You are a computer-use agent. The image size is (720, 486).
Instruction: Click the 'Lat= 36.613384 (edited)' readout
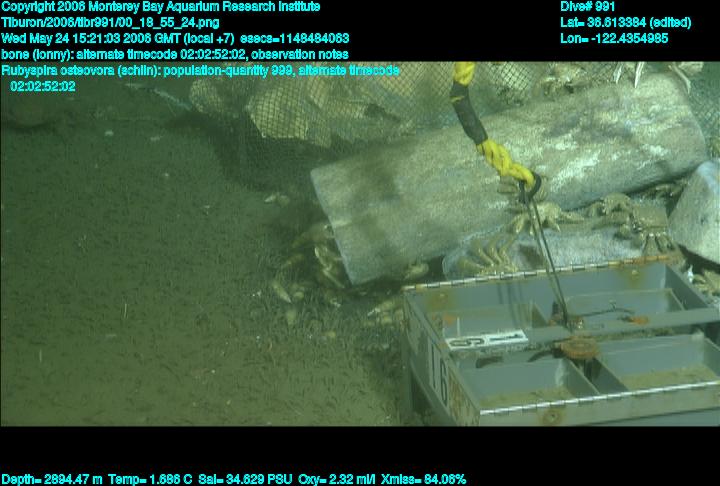coord(625,23)
